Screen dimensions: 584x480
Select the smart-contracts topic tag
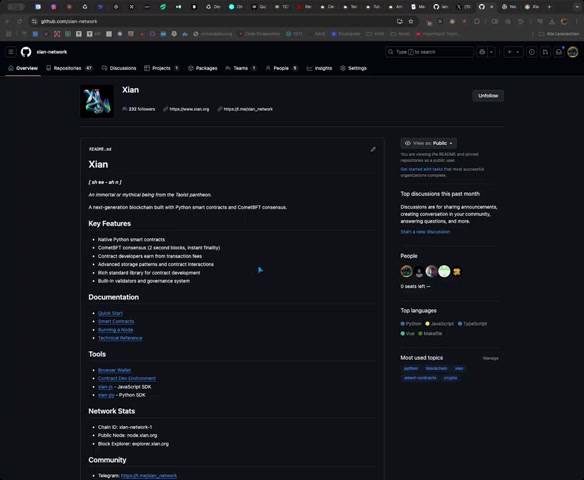click(x=420, y=378)
